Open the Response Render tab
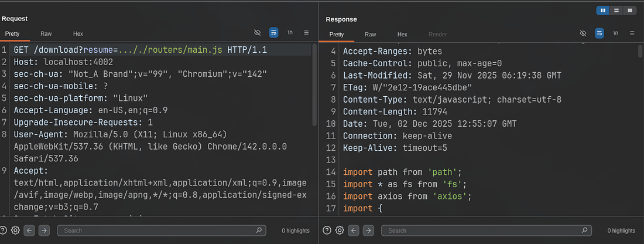This screenshot has width=644, height=244. (x=438, y=34)
